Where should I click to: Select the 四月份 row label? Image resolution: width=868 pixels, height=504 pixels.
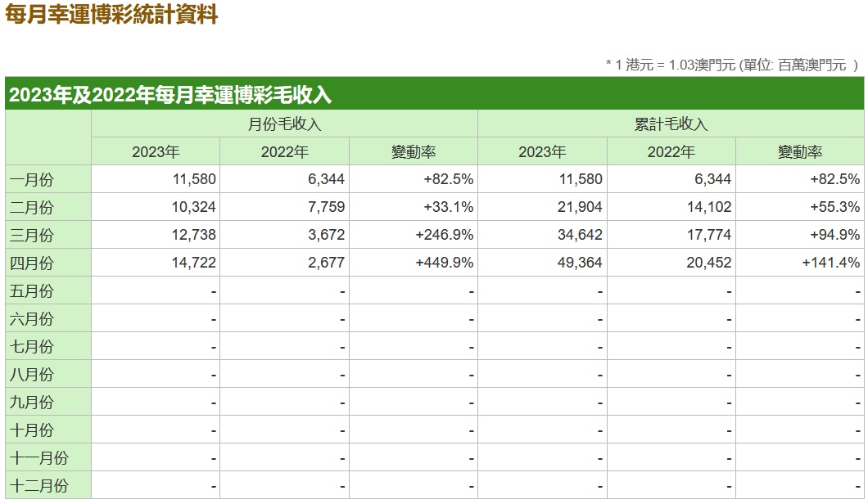point(32,263)
